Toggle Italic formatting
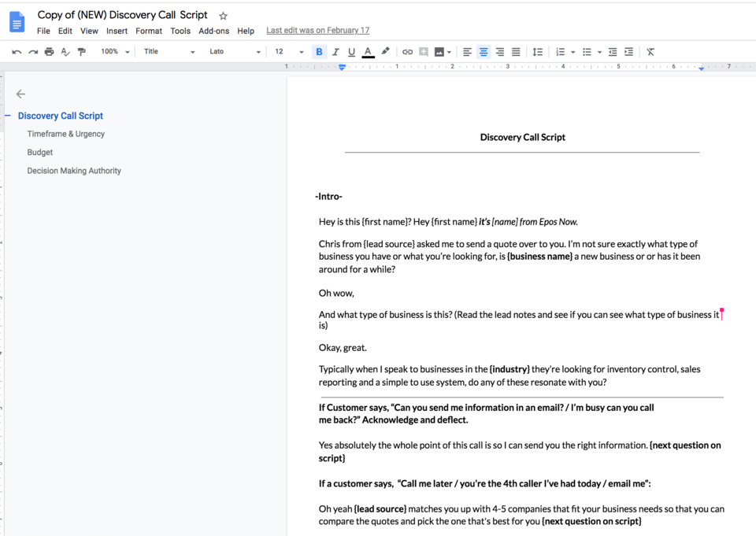Screen dimensions: 756x536 click(335, 52)
